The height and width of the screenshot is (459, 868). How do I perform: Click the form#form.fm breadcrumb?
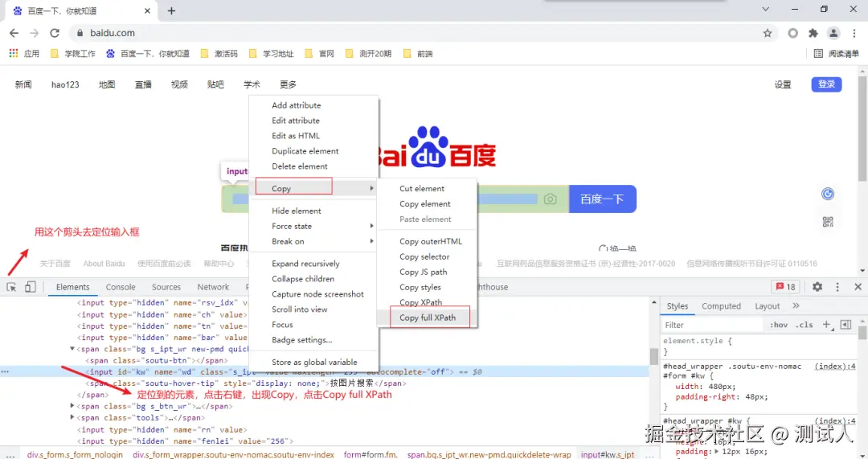click(x=371, y=454)
